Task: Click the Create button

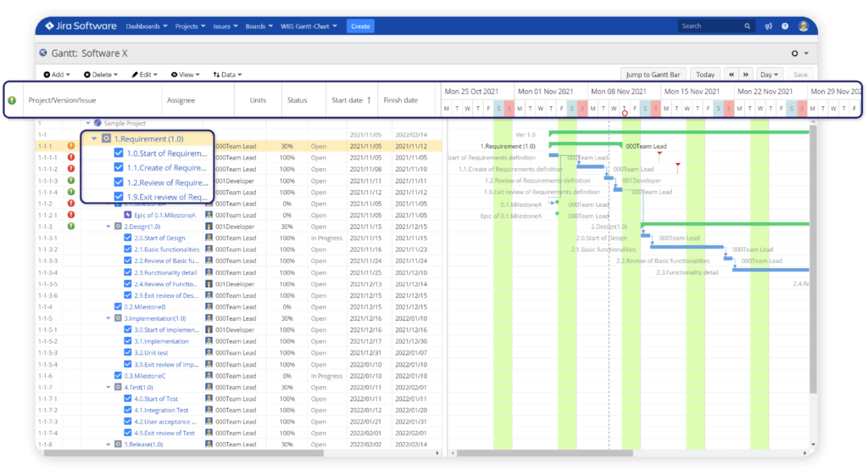Action: (x=360, y=26)
